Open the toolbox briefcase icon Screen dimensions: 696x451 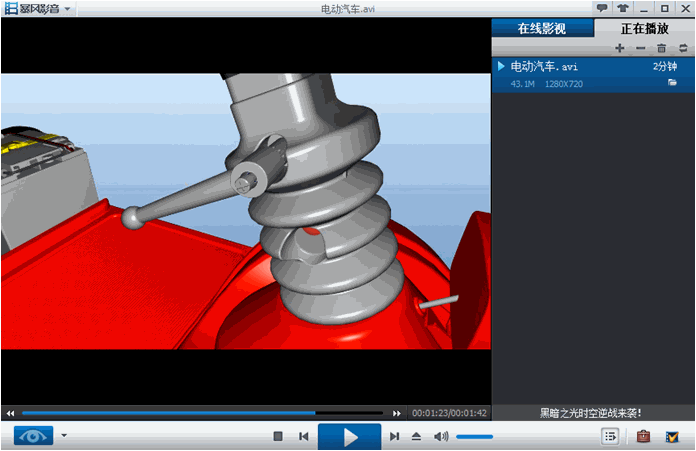[x=643, y=437]
